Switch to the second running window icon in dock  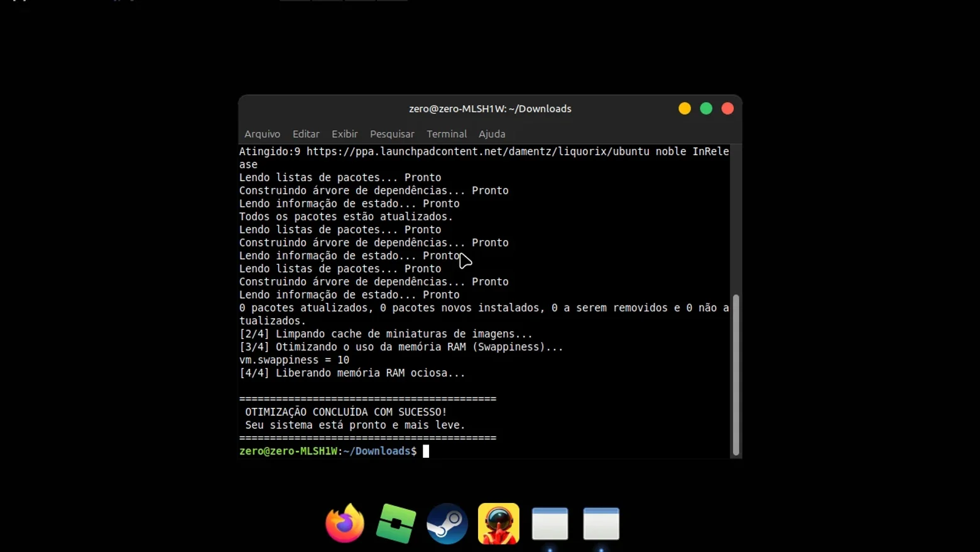tap(601, 524)
